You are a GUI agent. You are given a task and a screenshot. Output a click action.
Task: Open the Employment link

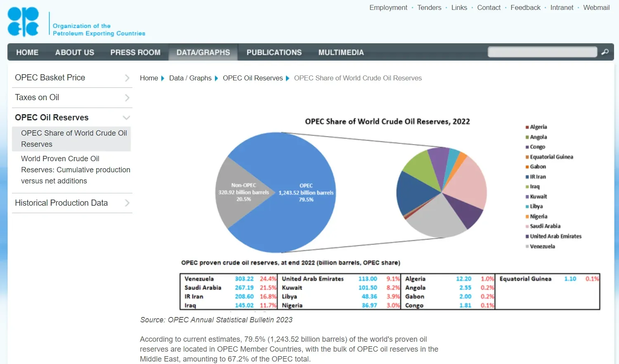pos(388,7)
